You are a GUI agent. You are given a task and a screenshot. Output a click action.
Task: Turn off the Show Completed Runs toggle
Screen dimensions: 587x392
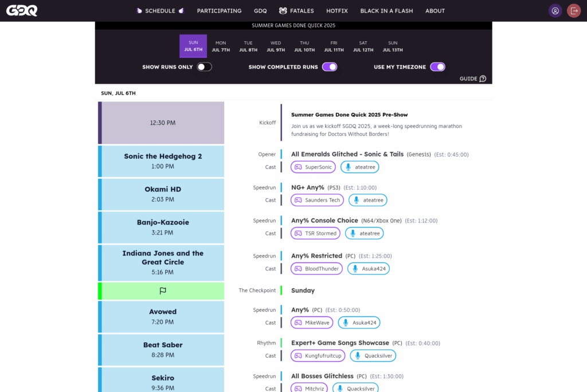point(330,67)
